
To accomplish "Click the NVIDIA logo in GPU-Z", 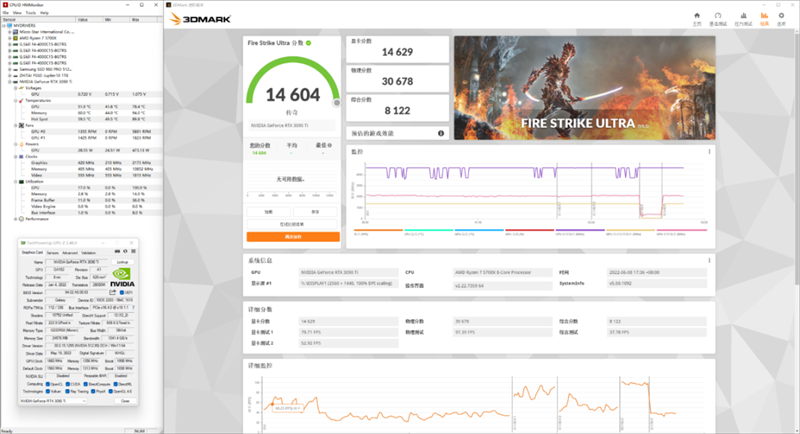I will tap(122, 278).
